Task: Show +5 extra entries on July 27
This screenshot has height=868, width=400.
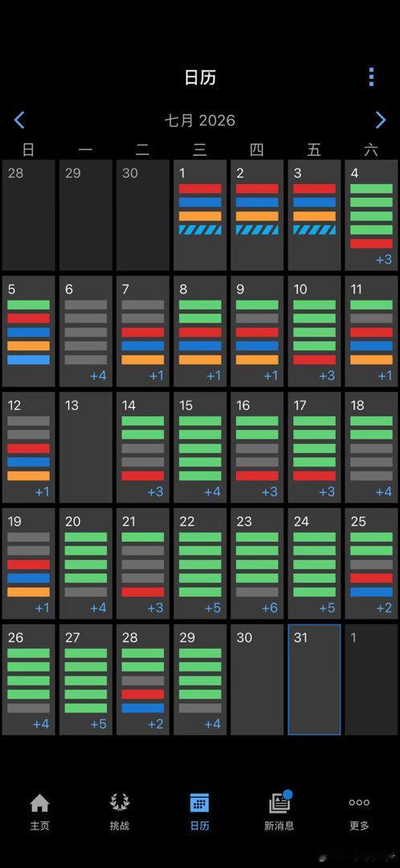Action: pos(98,724)
